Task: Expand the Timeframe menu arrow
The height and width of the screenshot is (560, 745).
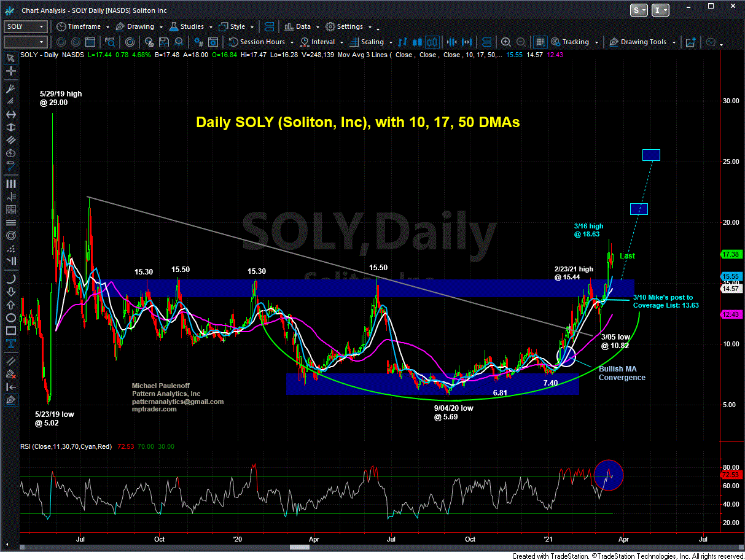Action: [107, 27]
